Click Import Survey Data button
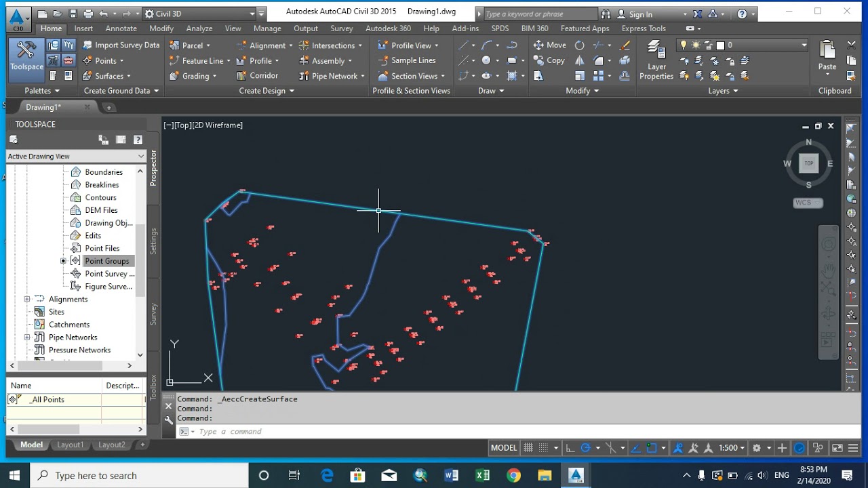 pos(121,45)
